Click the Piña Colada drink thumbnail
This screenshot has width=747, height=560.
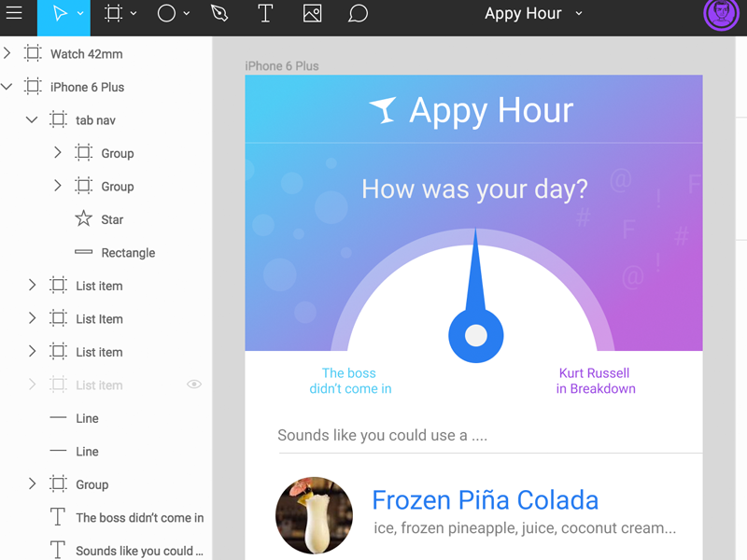[x=314, y=515]
